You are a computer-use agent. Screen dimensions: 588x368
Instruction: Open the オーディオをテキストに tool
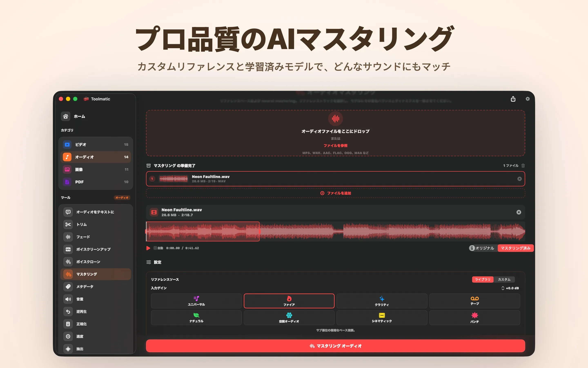tap(95, 212)
